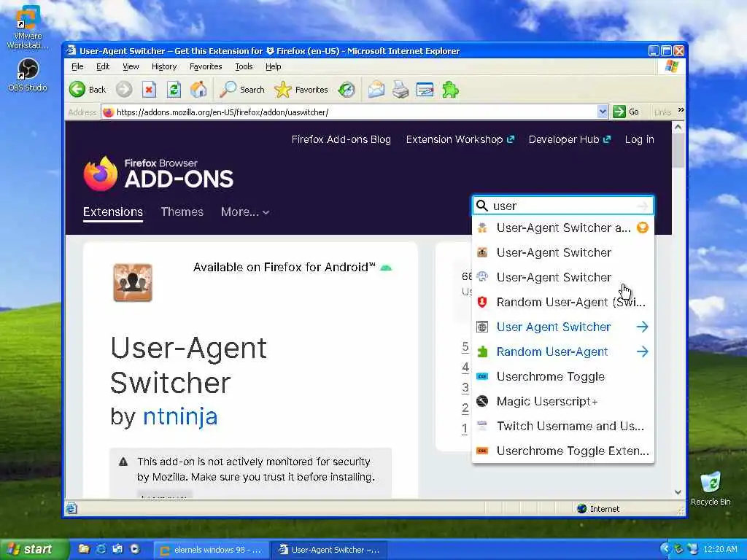Select 'Random User-Agent' blue suggestion
Screen dimensions: 747x560
tap(562, 351)
